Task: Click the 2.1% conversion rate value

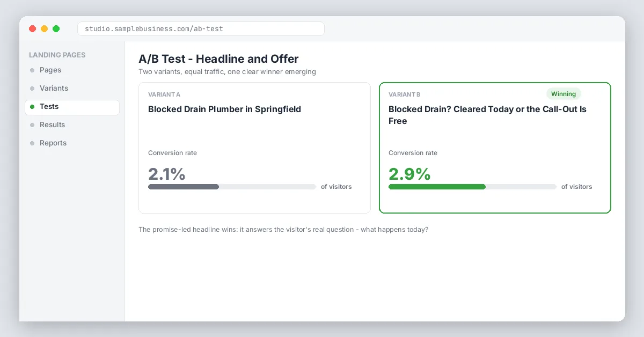Action: pyautogui.click(x=167, y=174)
